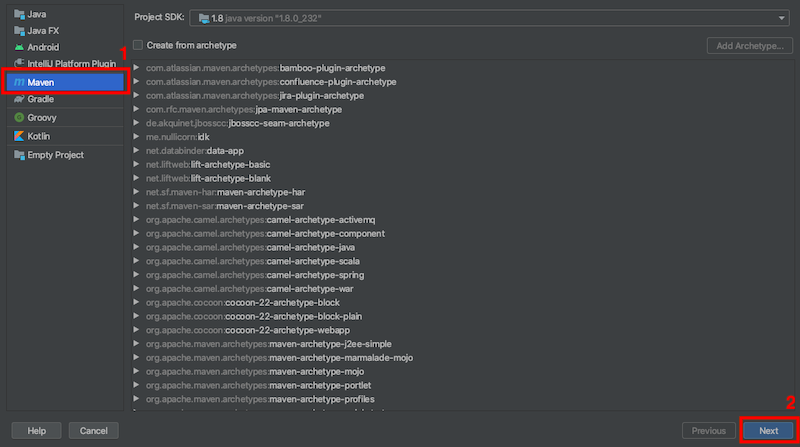
Task: Select camel-archetype-spring row
Action: pos(462,275)
